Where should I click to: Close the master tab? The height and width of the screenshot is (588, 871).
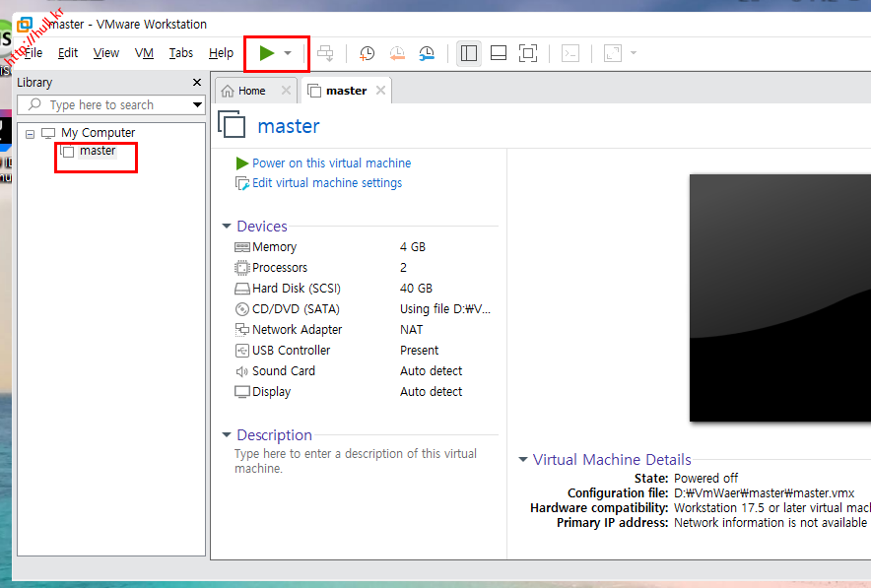click(380, 90)
